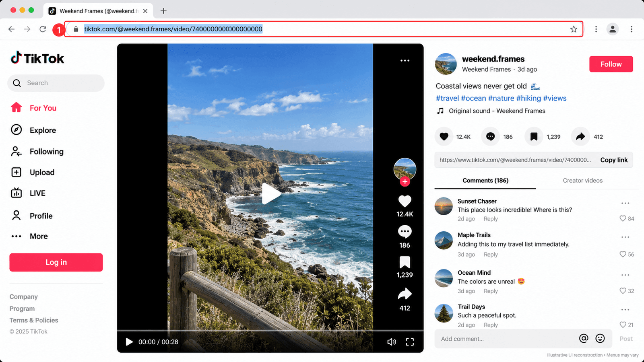The image size is (644, 362).
Task: Select the Comments (186) tab
Action: tap(485, 181)
